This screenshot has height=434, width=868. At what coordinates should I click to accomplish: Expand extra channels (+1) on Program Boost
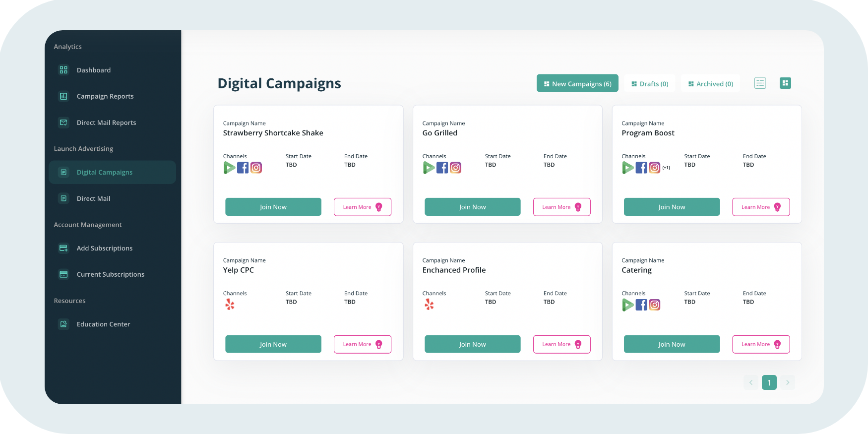tap(666, 168)
